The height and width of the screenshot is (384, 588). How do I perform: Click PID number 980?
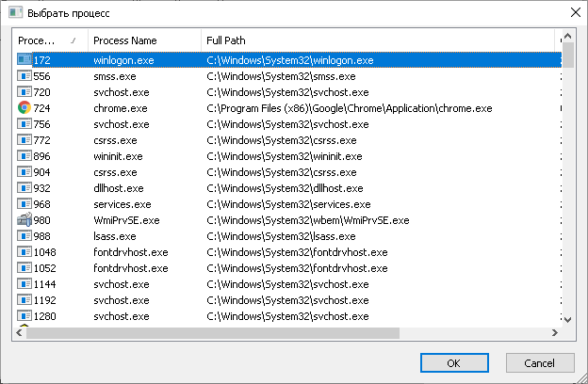tap(41, 220)
